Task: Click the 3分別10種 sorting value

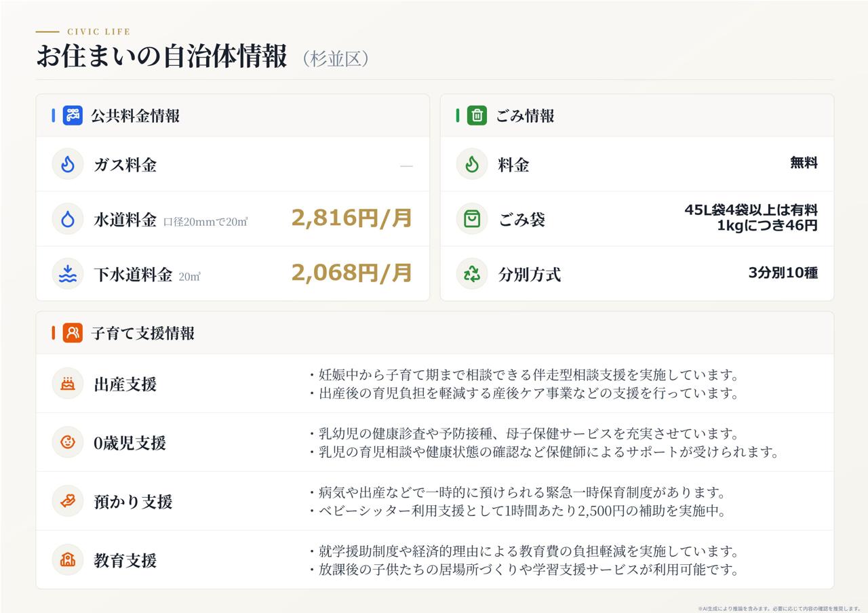Action: pos(783,273)
